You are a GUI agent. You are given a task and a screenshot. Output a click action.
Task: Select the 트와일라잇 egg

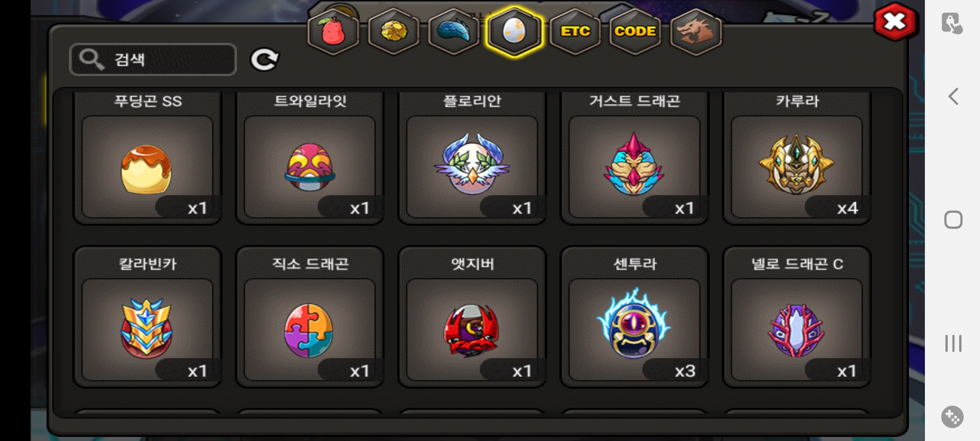point(310,158)
